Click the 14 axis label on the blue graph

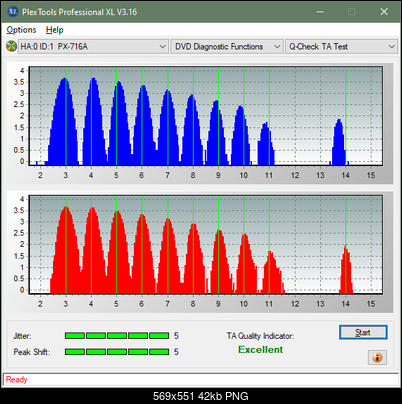tap(346, 175)
